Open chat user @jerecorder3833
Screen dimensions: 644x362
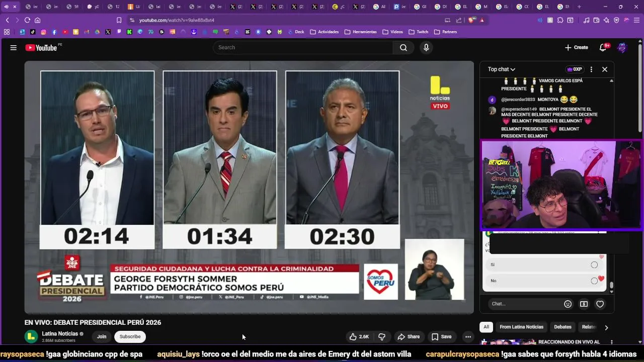(518, 100)
